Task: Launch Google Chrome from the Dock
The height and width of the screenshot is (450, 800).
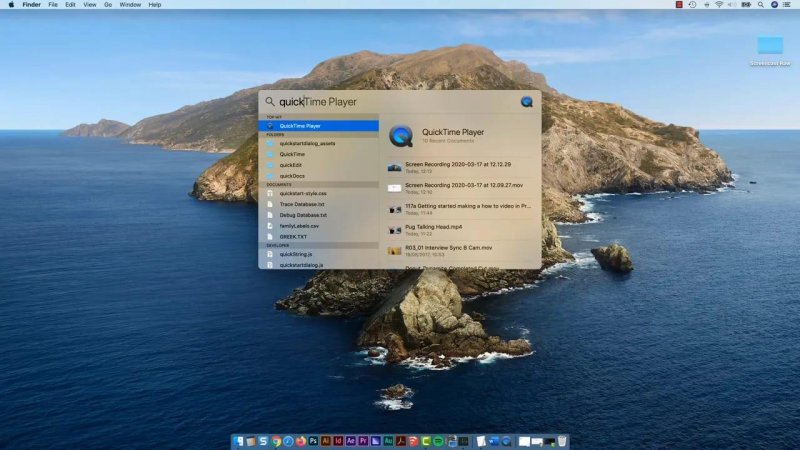Action: tap(276, 441)
